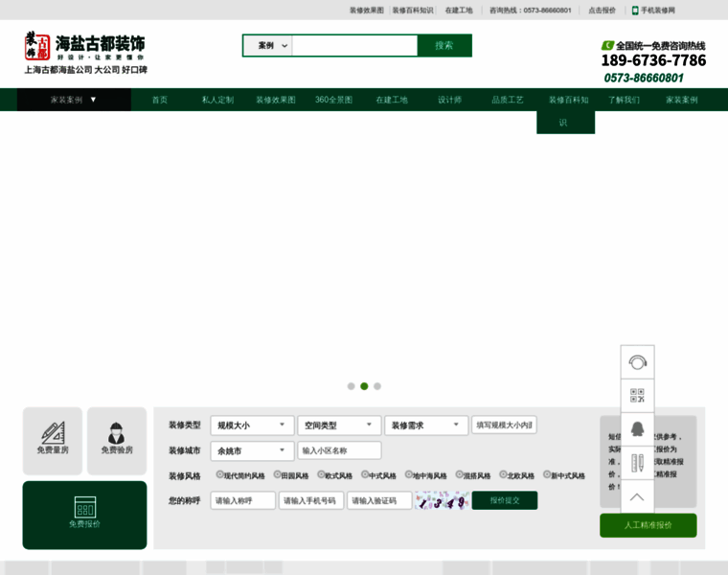Click the 免费验房 inspector icon card
The height and width of the screenshot is (575, 728).
point(117,441)
